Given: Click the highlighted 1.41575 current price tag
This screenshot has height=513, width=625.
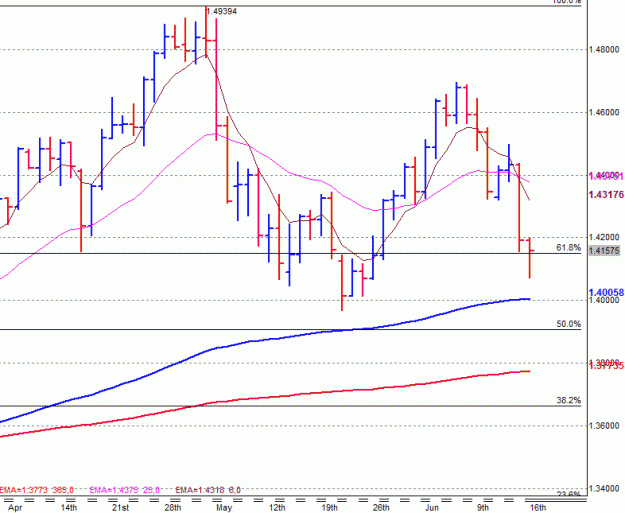Looking at the screenshot, I should pyautogui.click(x=604, y=251).
